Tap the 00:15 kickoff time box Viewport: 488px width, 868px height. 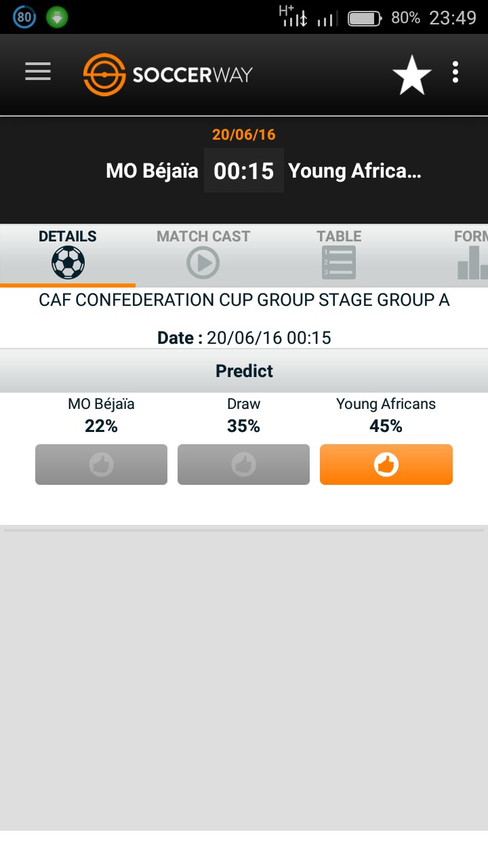[243, 171]
